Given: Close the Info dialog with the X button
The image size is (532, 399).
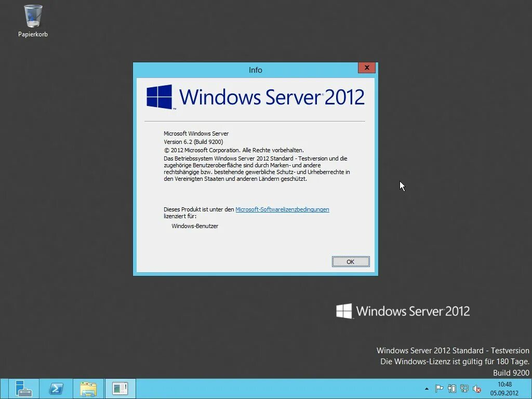Looking at the screenshot, I should pos(367,68).
